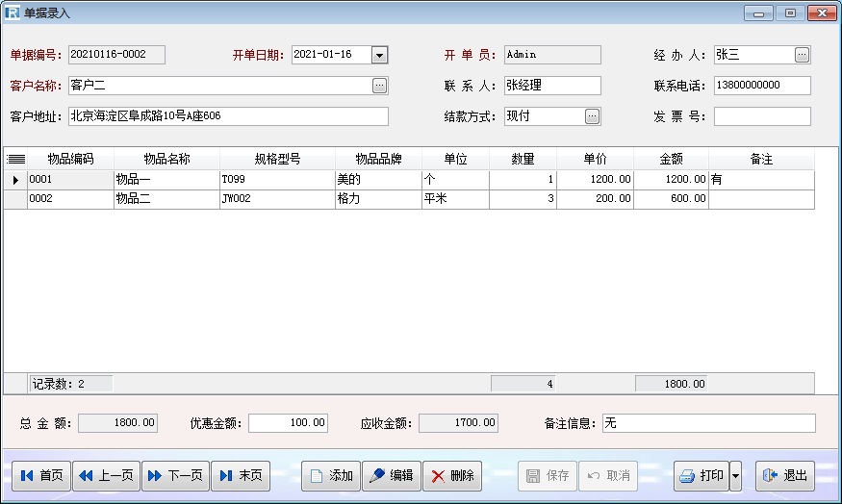842x504 pixels.
Task: Click the 发票号 input field
Action: (x=761, y=116)
